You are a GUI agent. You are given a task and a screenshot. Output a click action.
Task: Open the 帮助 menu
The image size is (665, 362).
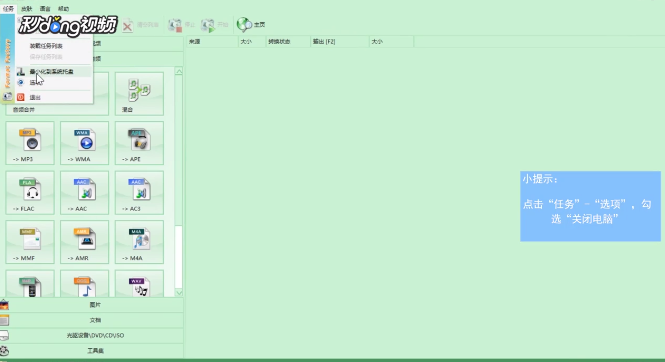63,8
